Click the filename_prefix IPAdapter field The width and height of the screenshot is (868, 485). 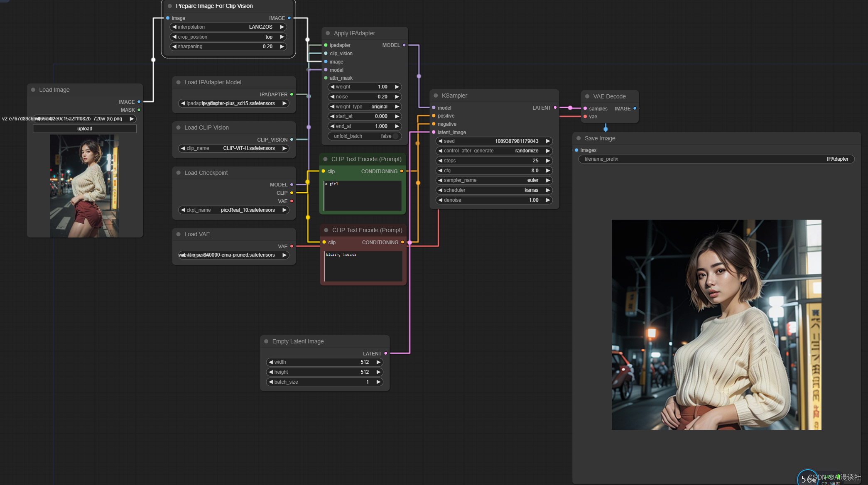(x=716, y=159)
